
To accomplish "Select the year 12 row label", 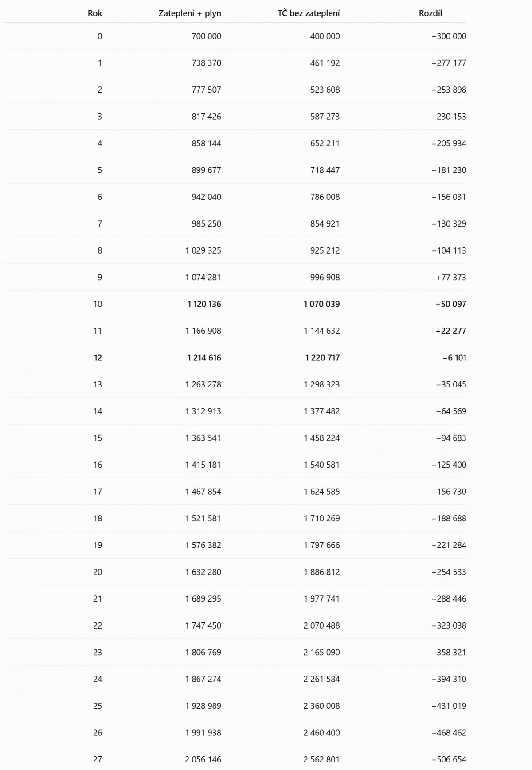I will pos(98,358).
